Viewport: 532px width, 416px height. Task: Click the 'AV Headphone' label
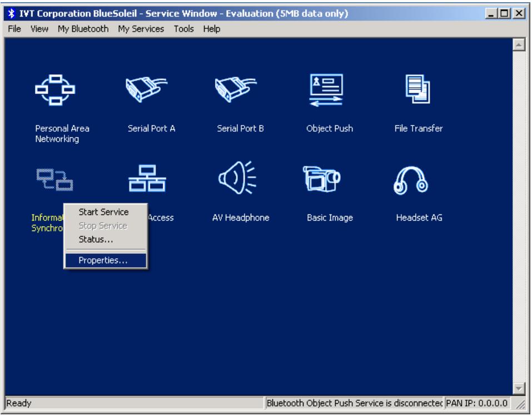coord(241,218)
